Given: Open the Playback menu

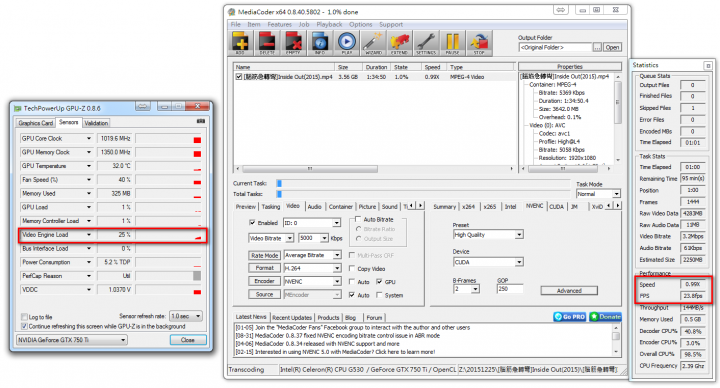Looking at the screenshot, I should coord(329,24).
